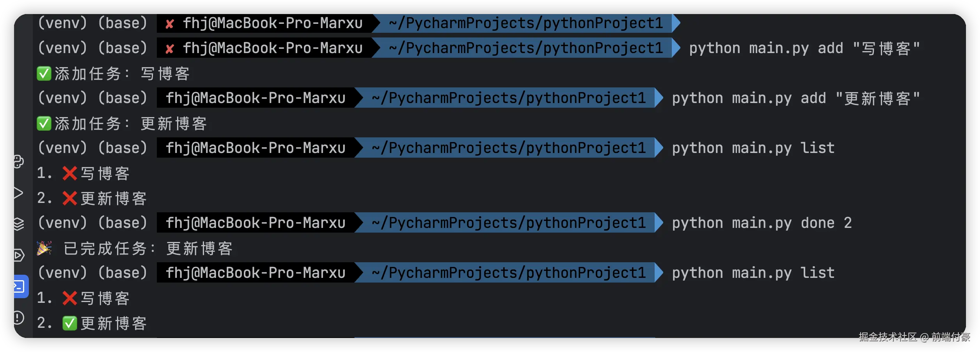Click red cross on first-list 更新博客 item
The image size is (980, 352).
pos(70,198)
